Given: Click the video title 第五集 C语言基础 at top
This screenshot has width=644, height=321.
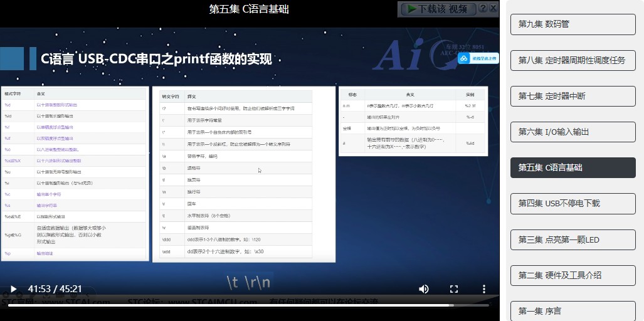Looking at the screenshot, I should click(x=249, y=9).
